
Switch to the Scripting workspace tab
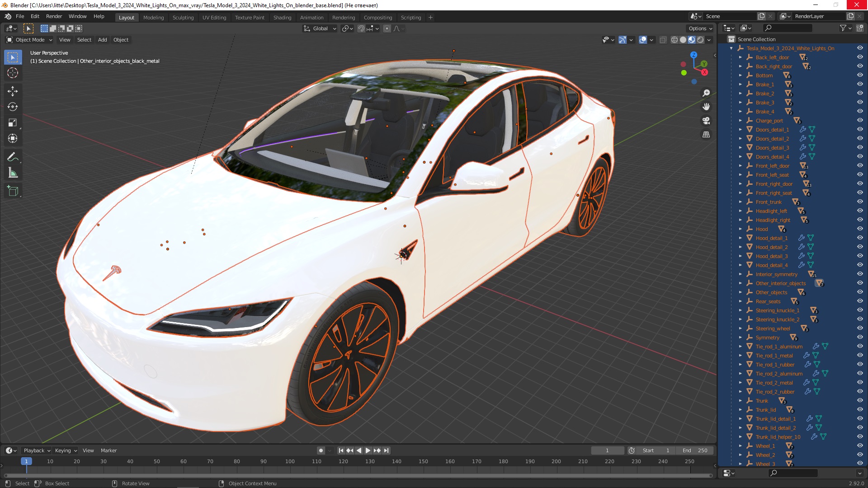410,18
